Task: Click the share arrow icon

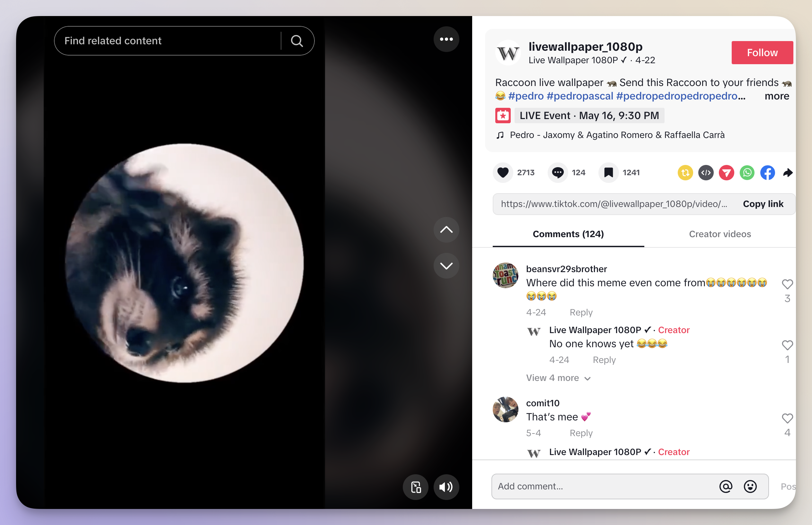Action: [x=788, y=172]
